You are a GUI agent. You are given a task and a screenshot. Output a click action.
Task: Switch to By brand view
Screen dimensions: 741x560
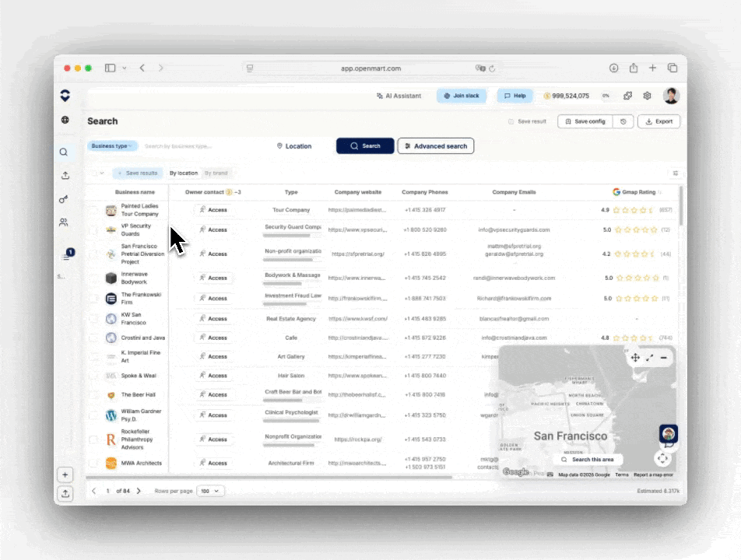216,173
